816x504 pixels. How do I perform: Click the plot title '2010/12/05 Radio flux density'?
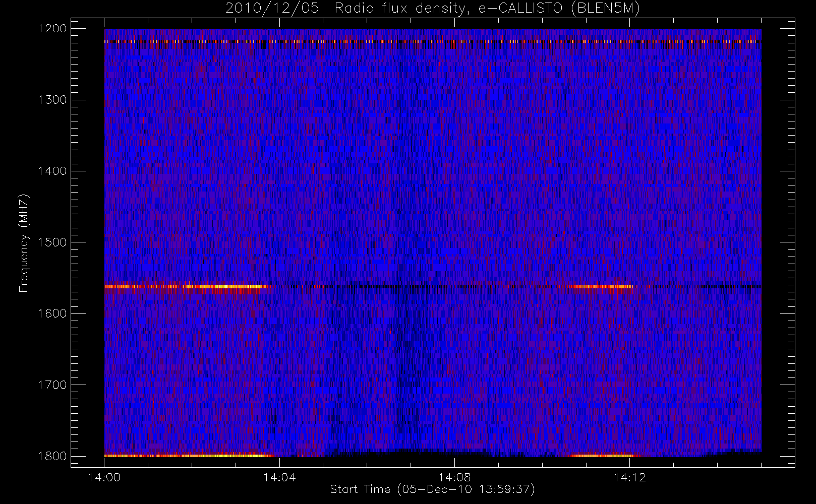432,8
